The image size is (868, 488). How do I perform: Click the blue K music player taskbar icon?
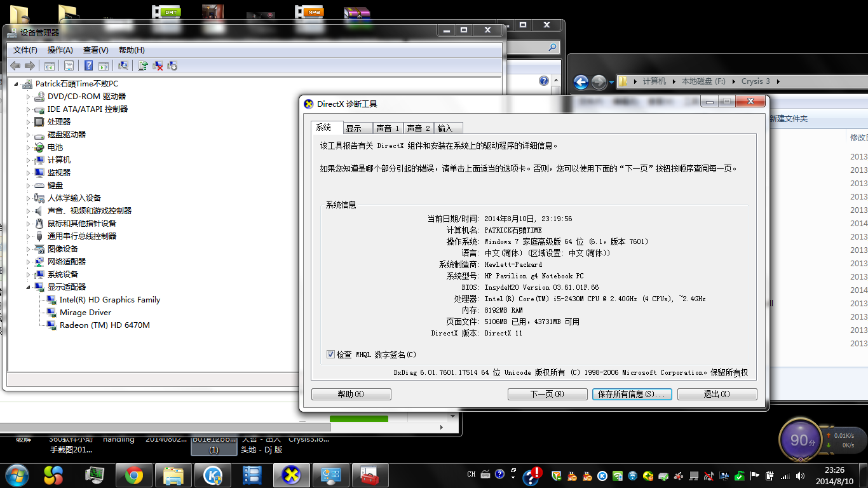[x=213, y=475]
